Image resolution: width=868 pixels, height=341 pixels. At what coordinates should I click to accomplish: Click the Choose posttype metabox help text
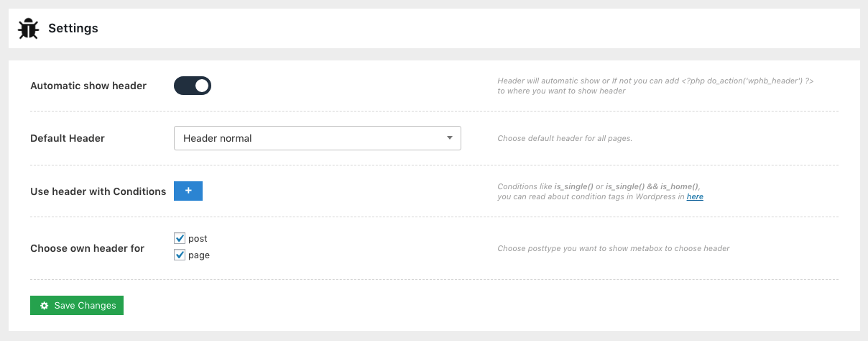(613, 248)
